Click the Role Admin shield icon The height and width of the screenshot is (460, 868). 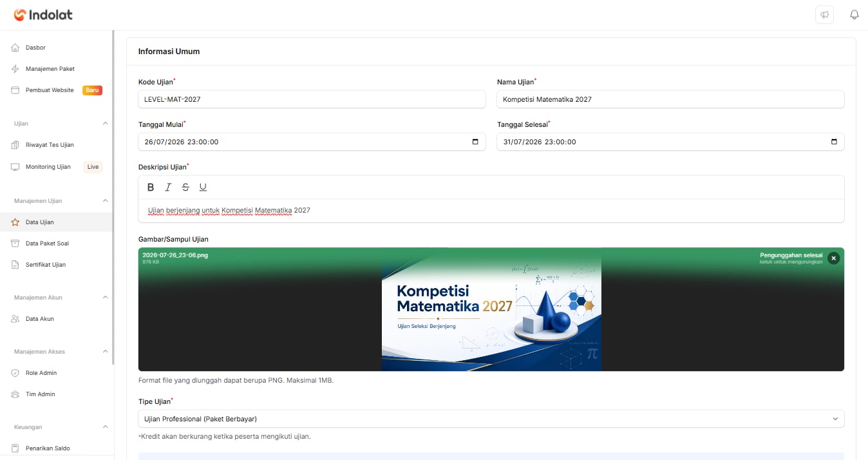tap(15, 373)
